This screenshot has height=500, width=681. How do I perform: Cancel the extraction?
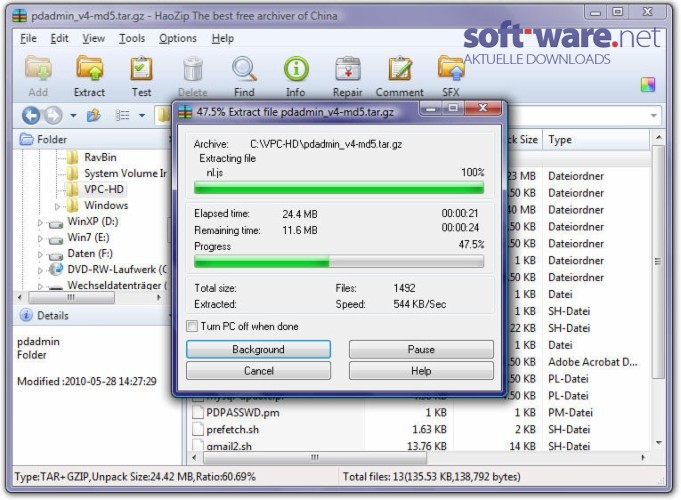point(258,371)
